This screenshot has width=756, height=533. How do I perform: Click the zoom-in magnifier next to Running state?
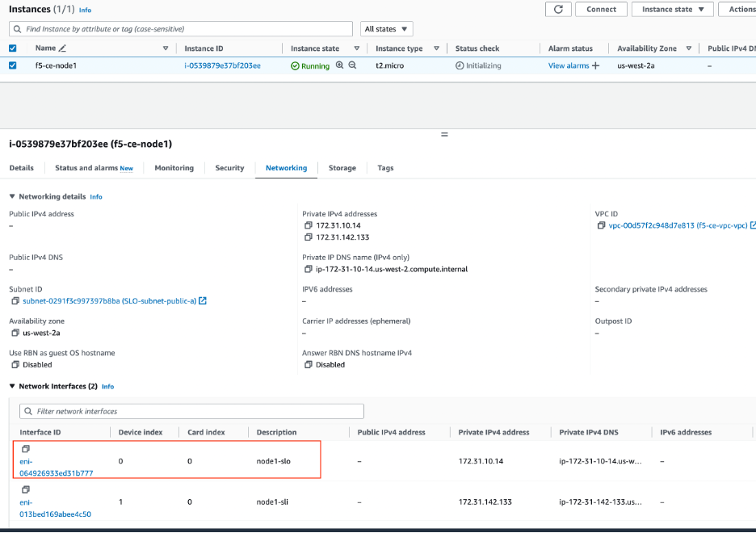339,65
